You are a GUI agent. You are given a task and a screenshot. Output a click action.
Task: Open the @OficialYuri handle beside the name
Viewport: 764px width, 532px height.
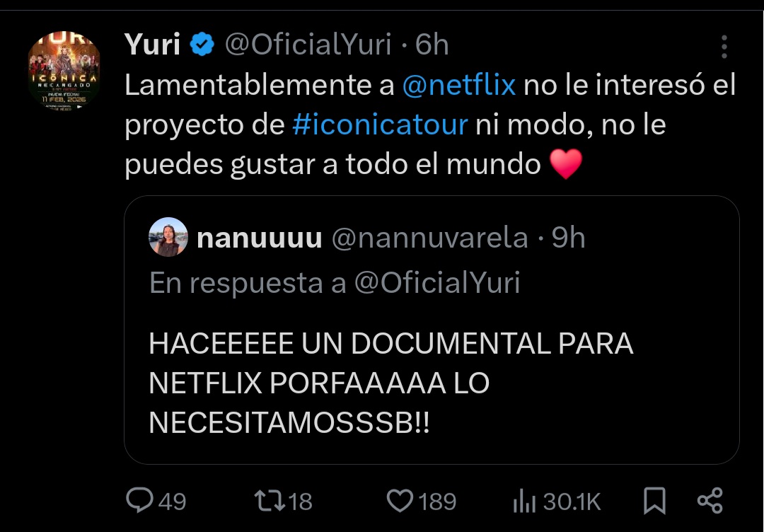pos(308,45)
